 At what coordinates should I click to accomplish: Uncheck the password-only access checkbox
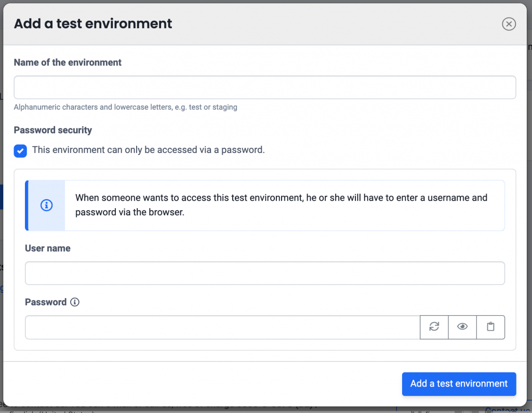pyautogui.click(x=20, y=151)
